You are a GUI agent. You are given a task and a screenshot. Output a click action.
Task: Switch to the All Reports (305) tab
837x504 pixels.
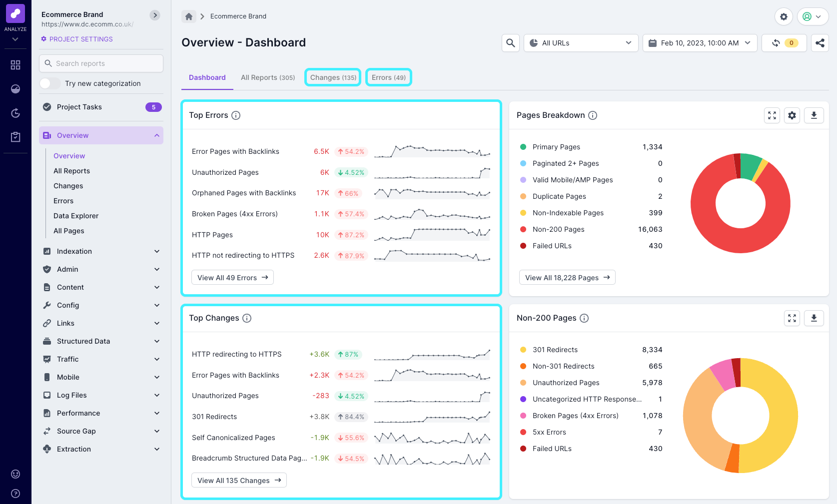(x=268, y=77)
